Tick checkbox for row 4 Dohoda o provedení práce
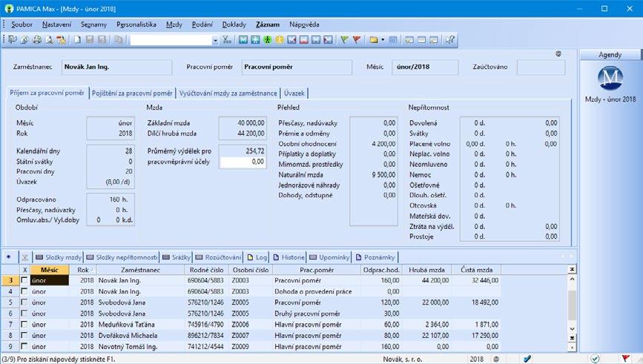The height and width of the screenshot is (364, 643). [24, 291]
